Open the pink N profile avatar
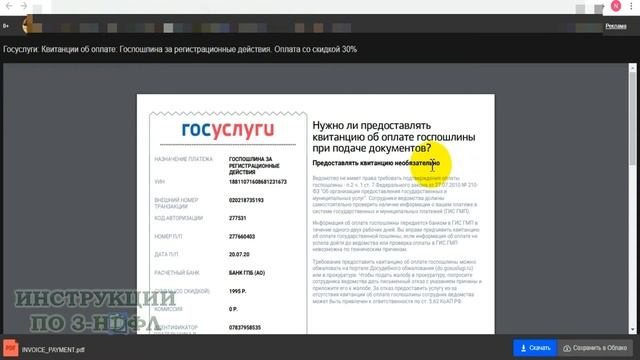The width and height of the screenshot is (640, 360). point(616,6)
